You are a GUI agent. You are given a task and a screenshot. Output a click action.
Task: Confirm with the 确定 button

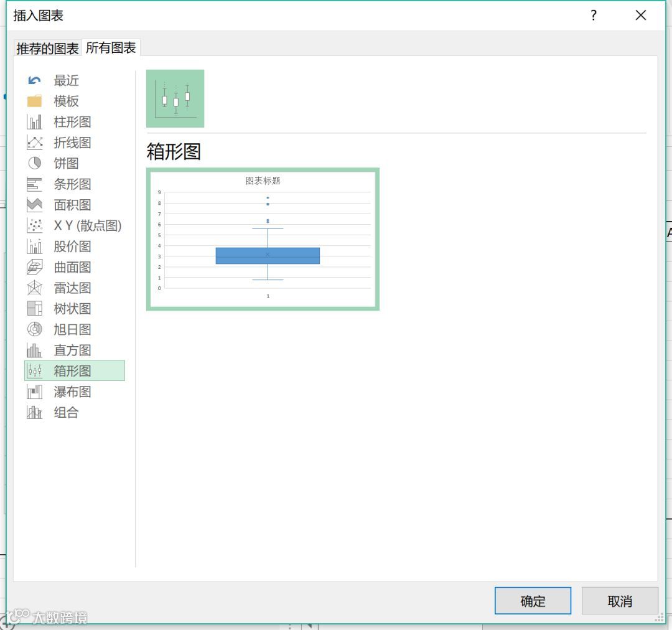tap(533, 600)
